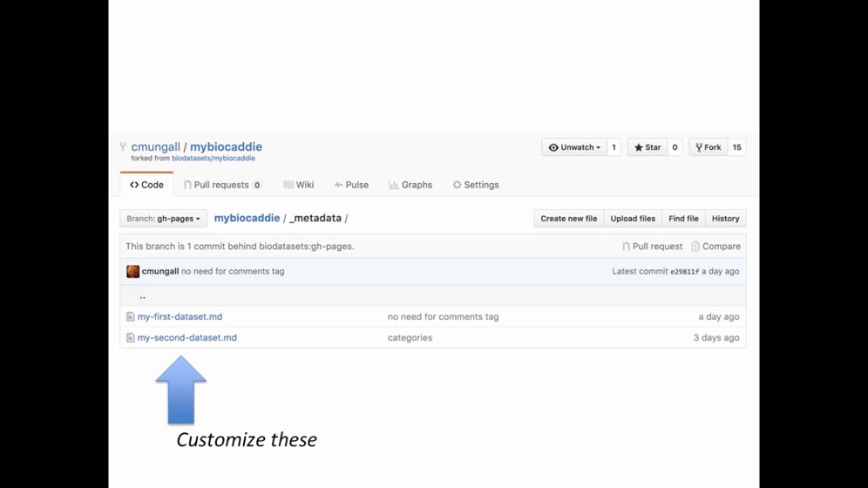Click the fork icon beside the repo name

123,146
